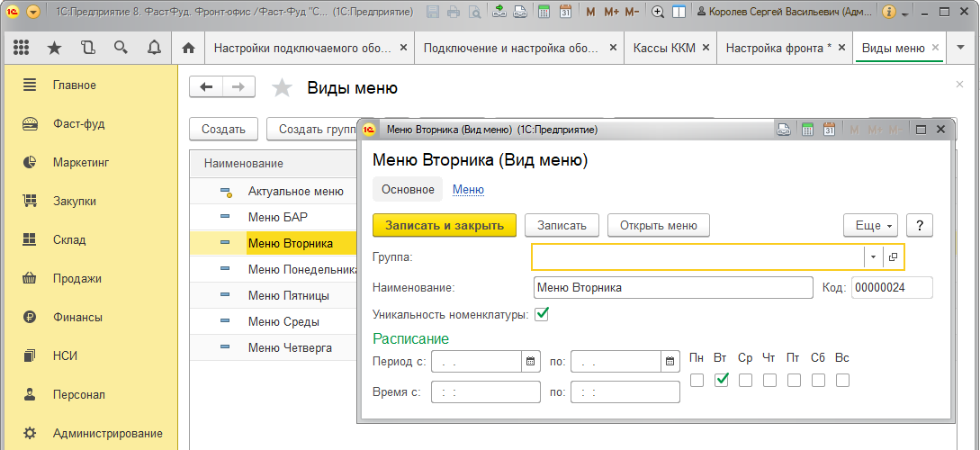The width and height of the screenshot is (980, 450).
Task: Open Фаст-фуд section in sidebar
Action: [89, 124]
